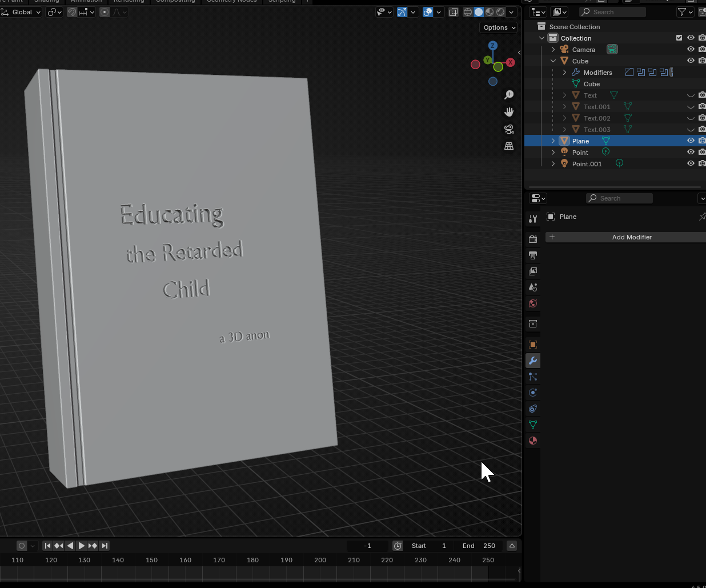
Task: Select the Text.002 item in outliner
Action: (x=597, y=118)
